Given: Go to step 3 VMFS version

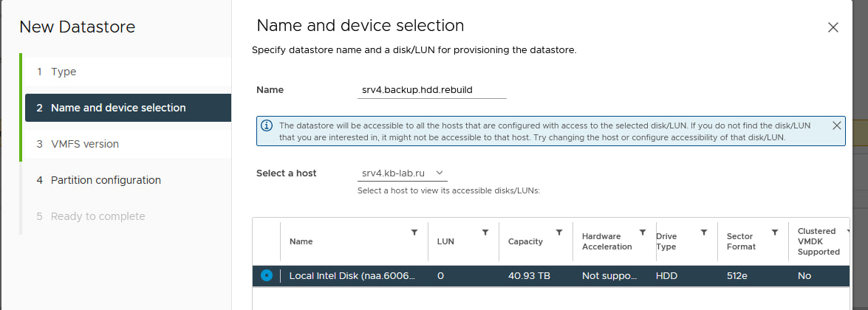Looking at the screenshot, I should [128, 144].
